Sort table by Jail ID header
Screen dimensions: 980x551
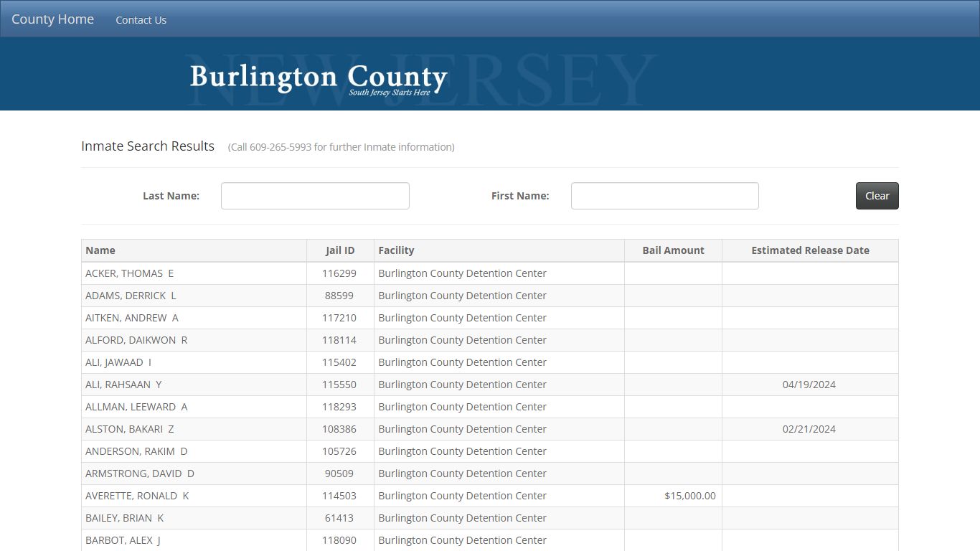point(340,250)
